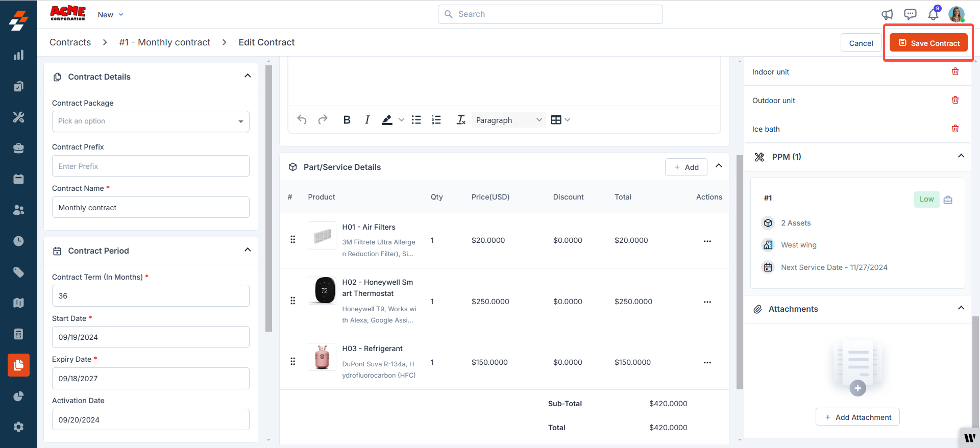Open the Contract Package dropdown
The image size is (980, 448).
coord(151,121)
